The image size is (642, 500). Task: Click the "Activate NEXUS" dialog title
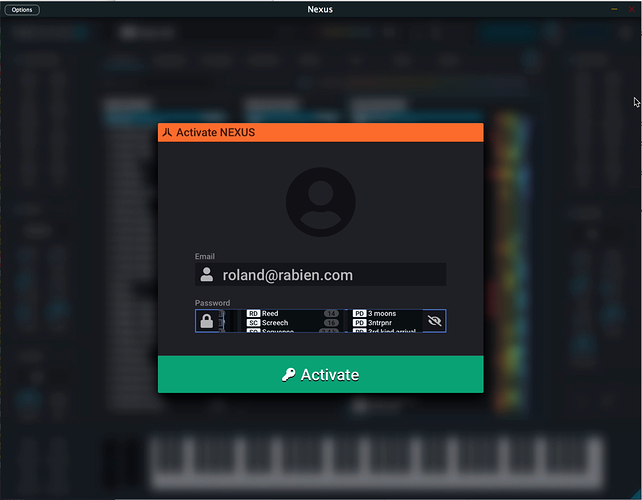tap(216, 132)
